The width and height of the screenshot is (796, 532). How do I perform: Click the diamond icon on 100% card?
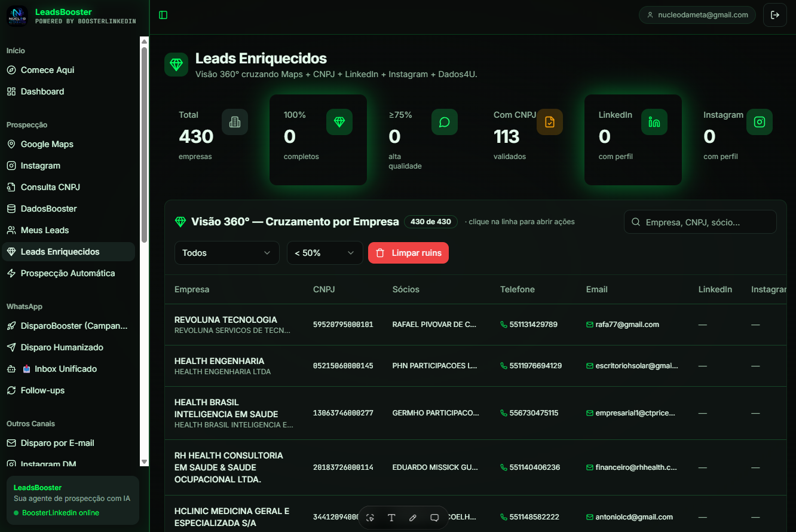339,122
